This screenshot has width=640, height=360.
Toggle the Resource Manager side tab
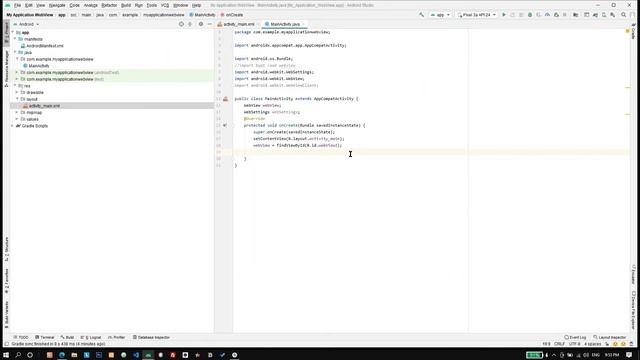[x=6, y=69]
